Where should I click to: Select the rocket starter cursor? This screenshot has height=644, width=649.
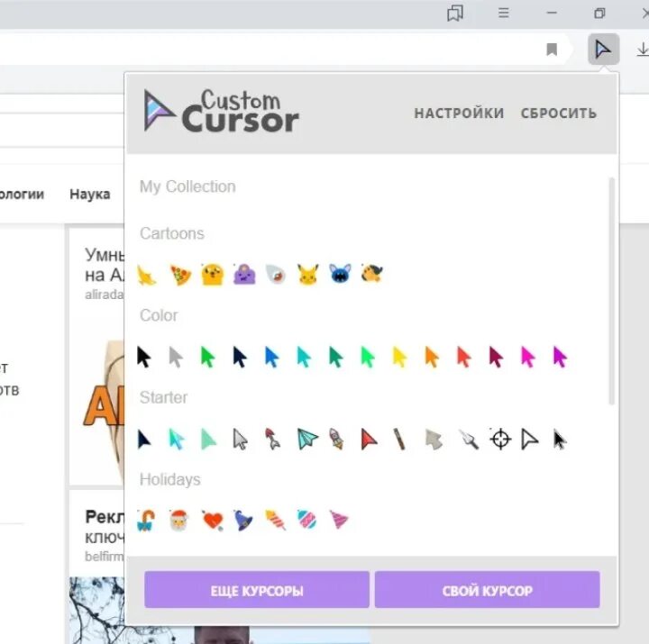(x=336, y=439)
